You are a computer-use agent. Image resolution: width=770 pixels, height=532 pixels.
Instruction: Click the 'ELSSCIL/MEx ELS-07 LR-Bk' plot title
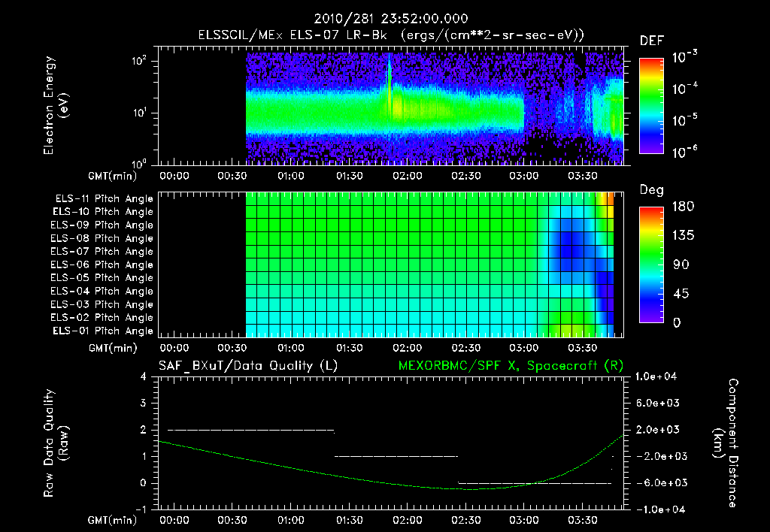(293, 35)
